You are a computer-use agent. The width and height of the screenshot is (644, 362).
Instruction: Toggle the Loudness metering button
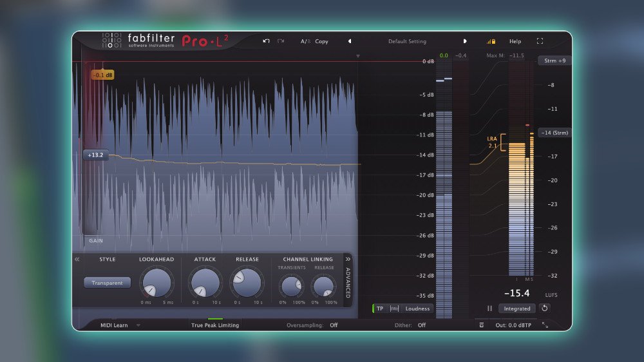(417, 309)
